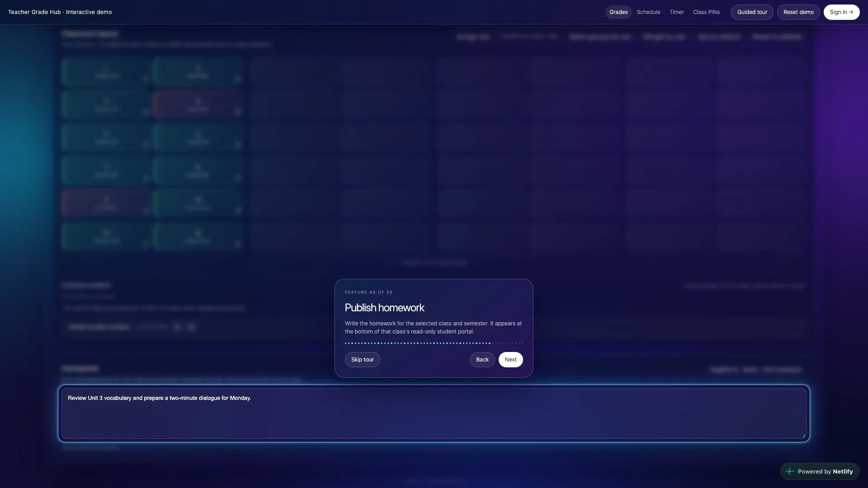Click the Reset demo button
The width and height of the screenshot is (868, 488).
[798, 12]
